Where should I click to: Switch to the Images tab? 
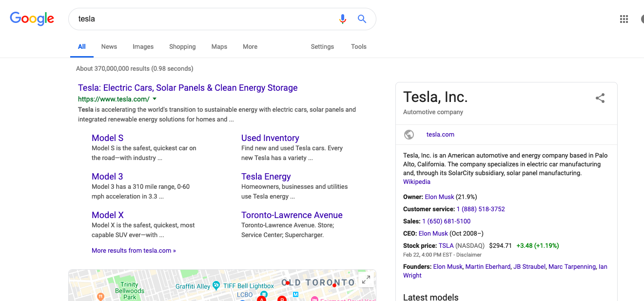(143, 47)
